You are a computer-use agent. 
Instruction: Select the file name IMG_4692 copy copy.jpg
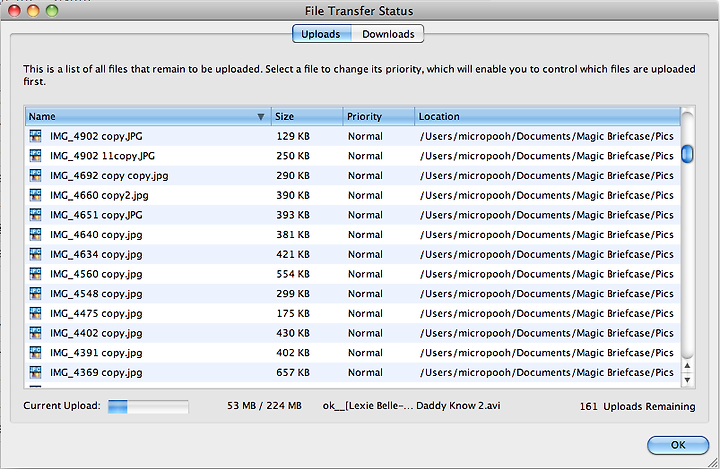coord(109,176)
